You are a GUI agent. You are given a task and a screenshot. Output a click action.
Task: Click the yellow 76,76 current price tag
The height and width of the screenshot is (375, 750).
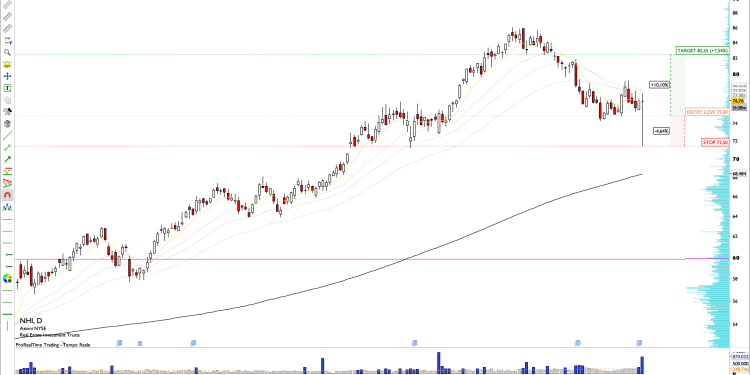click(738, 101)
